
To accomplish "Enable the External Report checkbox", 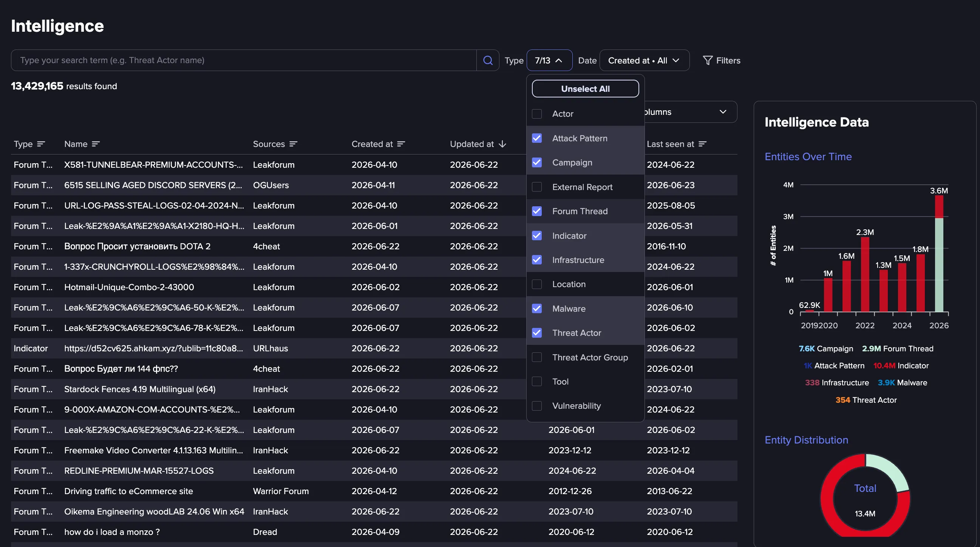I will [537, 187].
